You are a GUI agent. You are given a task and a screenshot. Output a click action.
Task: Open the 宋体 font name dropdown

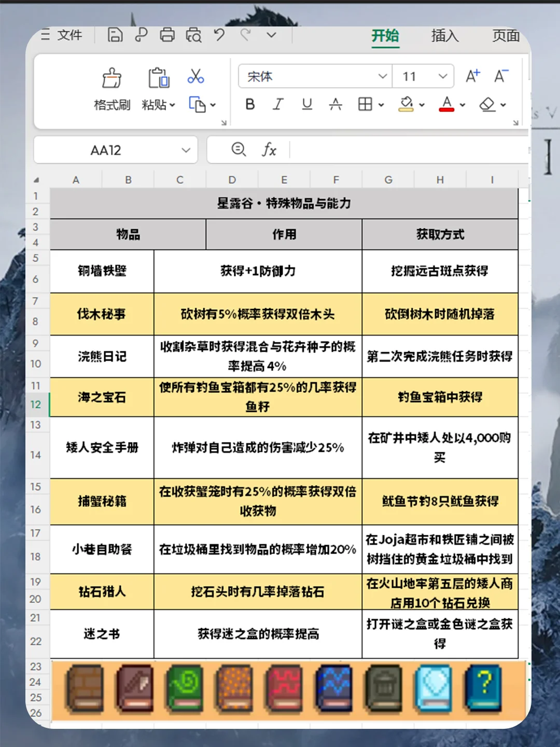(383, 76)
